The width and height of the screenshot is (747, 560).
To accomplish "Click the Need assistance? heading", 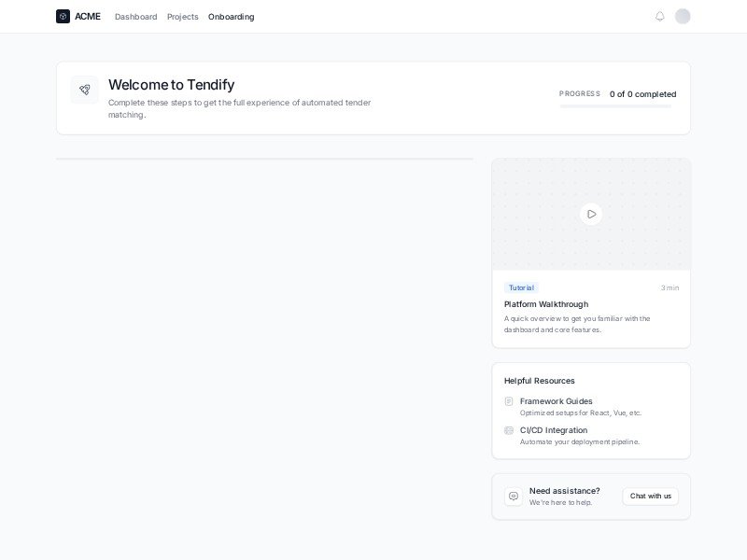I will [x=564, y=491].
